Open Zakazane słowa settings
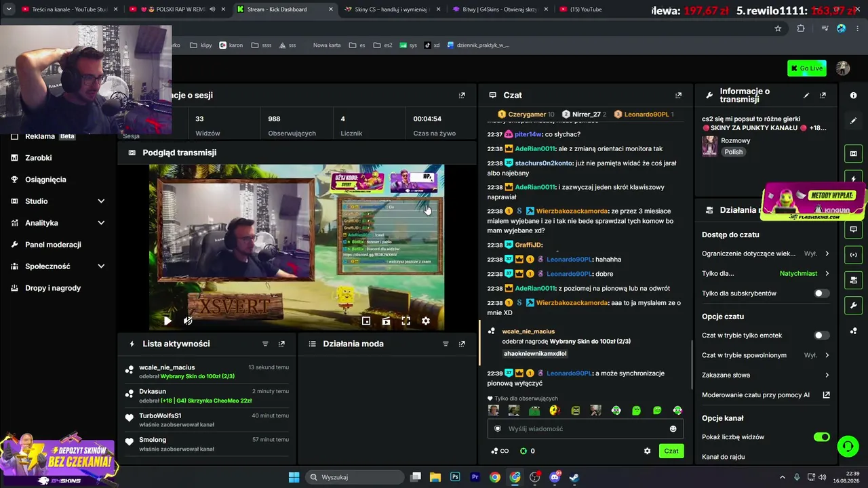 pos(766,375)
